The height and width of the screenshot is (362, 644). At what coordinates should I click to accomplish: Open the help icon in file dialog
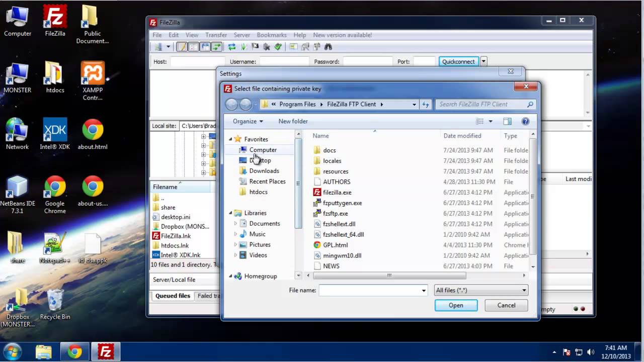(525, 121)
